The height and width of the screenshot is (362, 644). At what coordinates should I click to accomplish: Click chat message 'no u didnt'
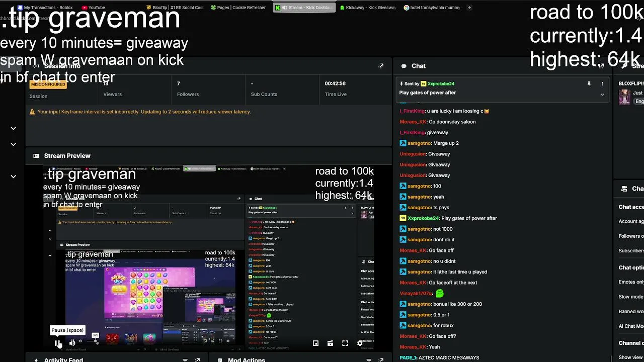coord(444,261)
